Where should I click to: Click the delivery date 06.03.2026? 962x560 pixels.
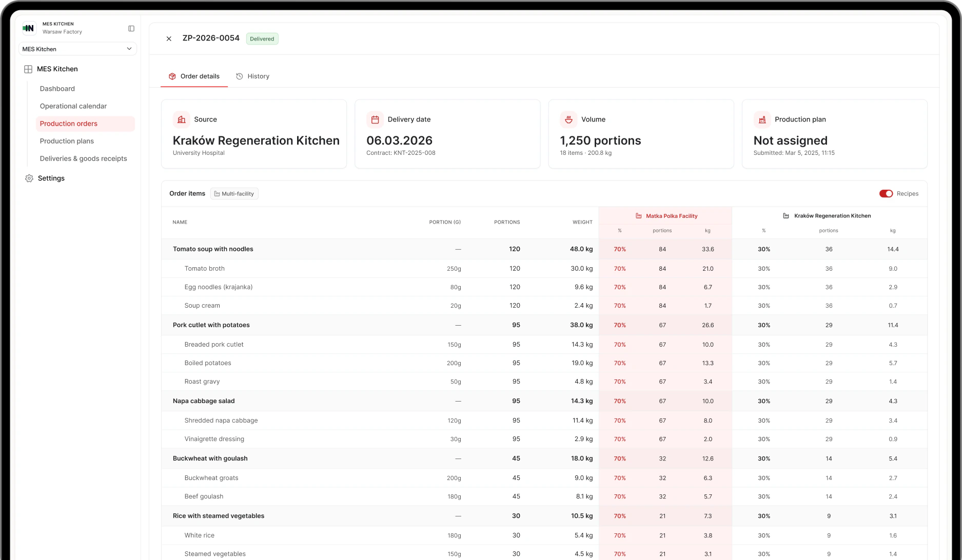click(x=399, y=141)
